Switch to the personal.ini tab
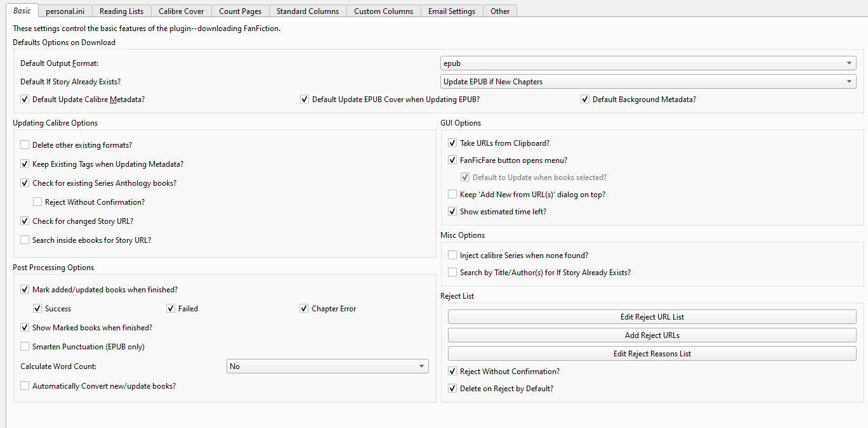The width and height of the screenshot is (868, 428). tap(65, 11)
